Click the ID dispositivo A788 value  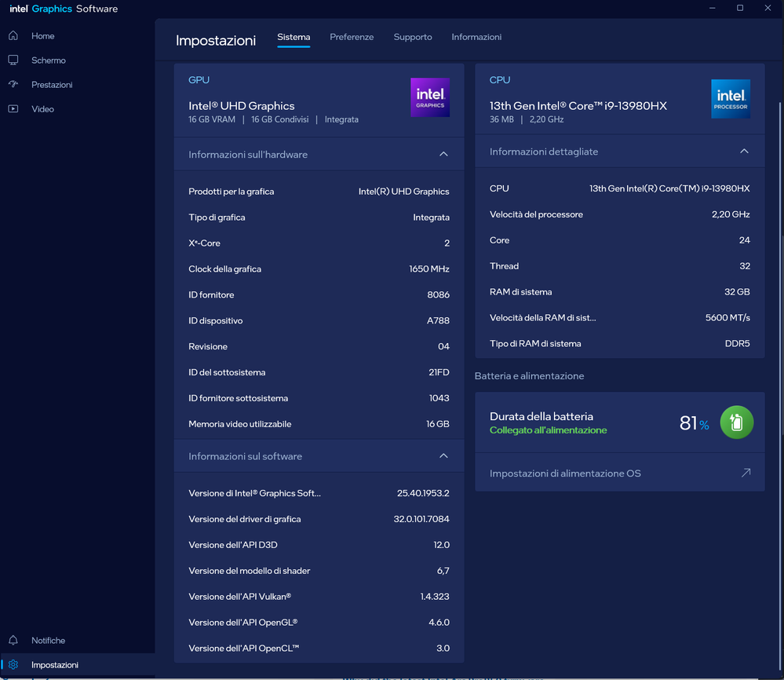tap(438, 320)
